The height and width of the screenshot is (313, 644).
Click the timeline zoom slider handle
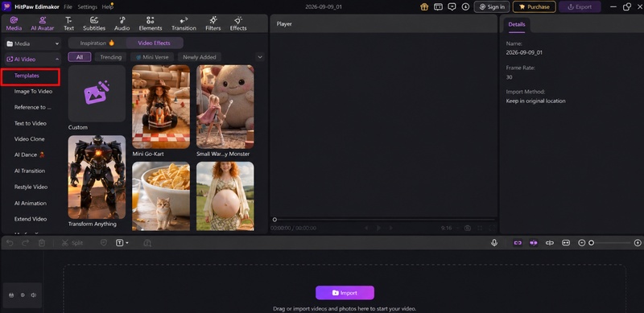(591, 243)
